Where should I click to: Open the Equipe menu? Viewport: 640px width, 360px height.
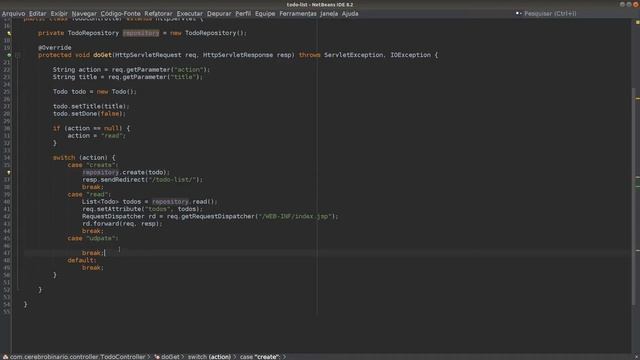click(265, 13)
